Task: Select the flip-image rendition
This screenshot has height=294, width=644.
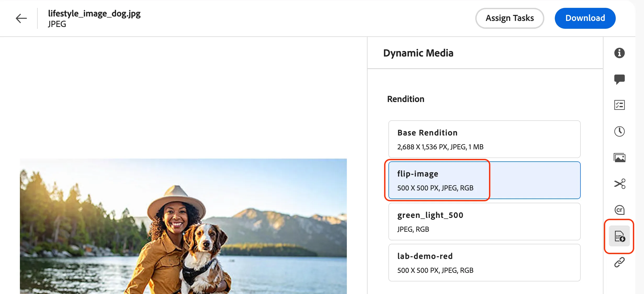Action: pos(484,180)
